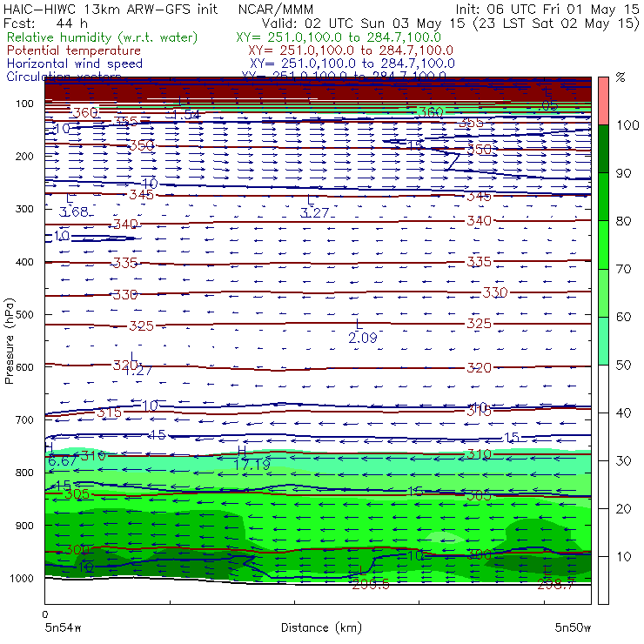Click the color bar scale label '20'
The image size is (644, 644).
click(x=623, y=508)
